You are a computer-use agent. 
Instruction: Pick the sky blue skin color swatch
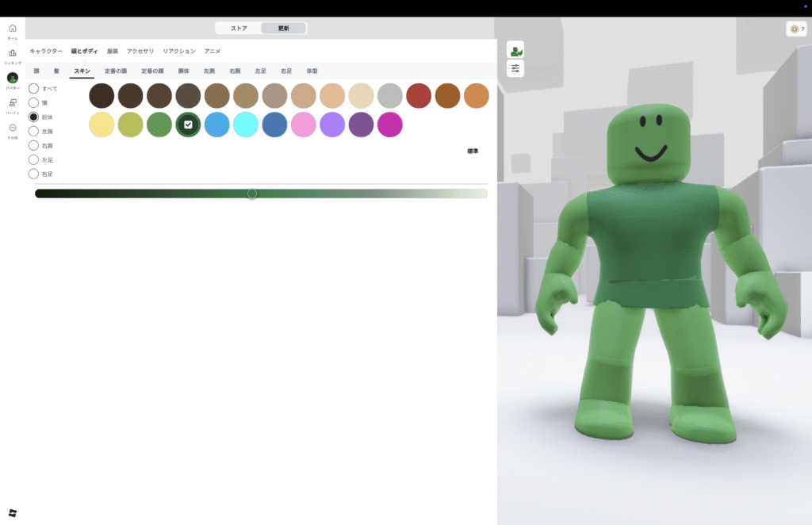point(217,125)
